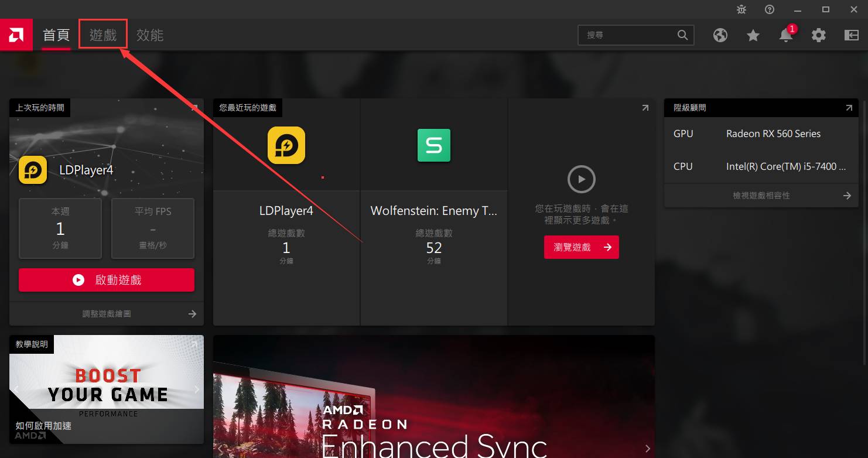Toggle the sidebar panel icon
Viewport: 868px width, 458px height.
(x=851, y=35)
